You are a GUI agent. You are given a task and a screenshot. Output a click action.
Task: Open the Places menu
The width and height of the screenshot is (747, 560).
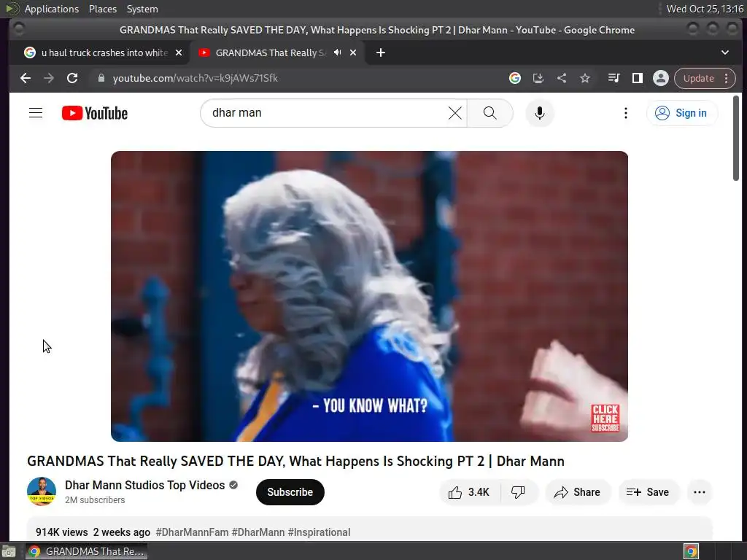[102, 9]
